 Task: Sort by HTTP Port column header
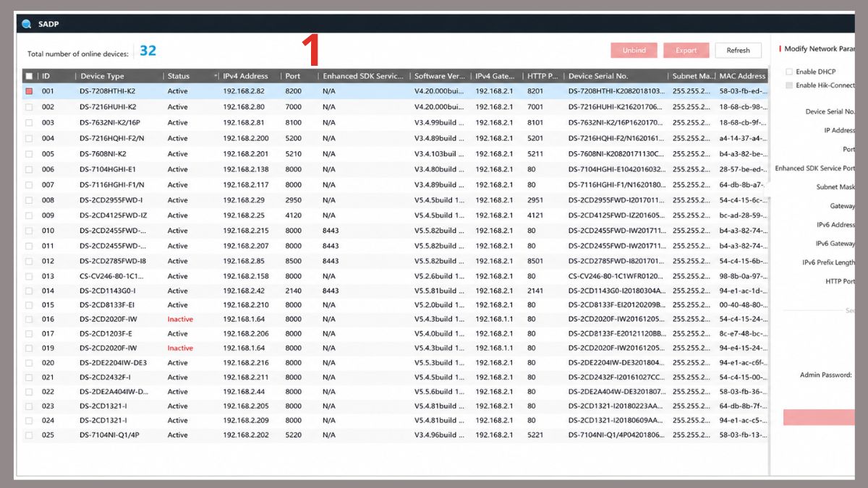[x=542, y=76]
